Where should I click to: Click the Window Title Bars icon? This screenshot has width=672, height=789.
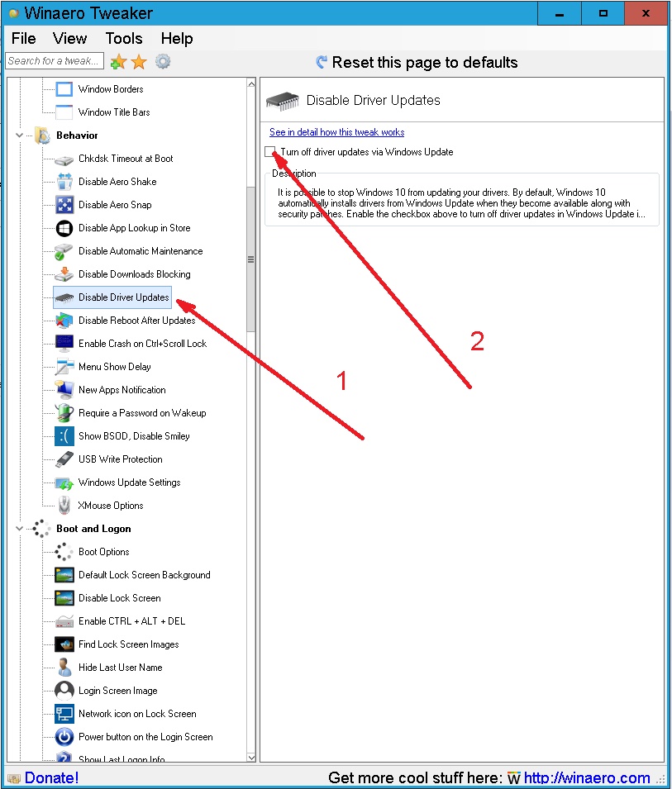pos(64,112)
